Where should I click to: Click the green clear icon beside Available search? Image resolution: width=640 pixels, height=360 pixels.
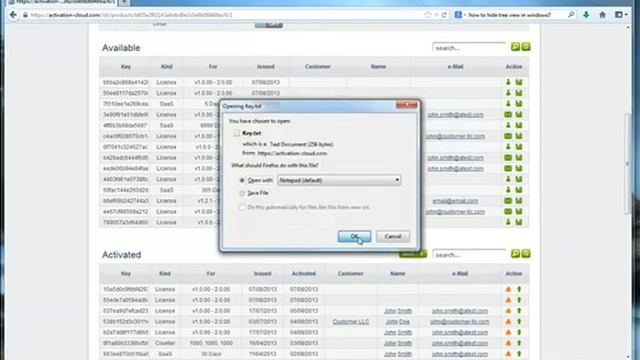tap(526, 47)
